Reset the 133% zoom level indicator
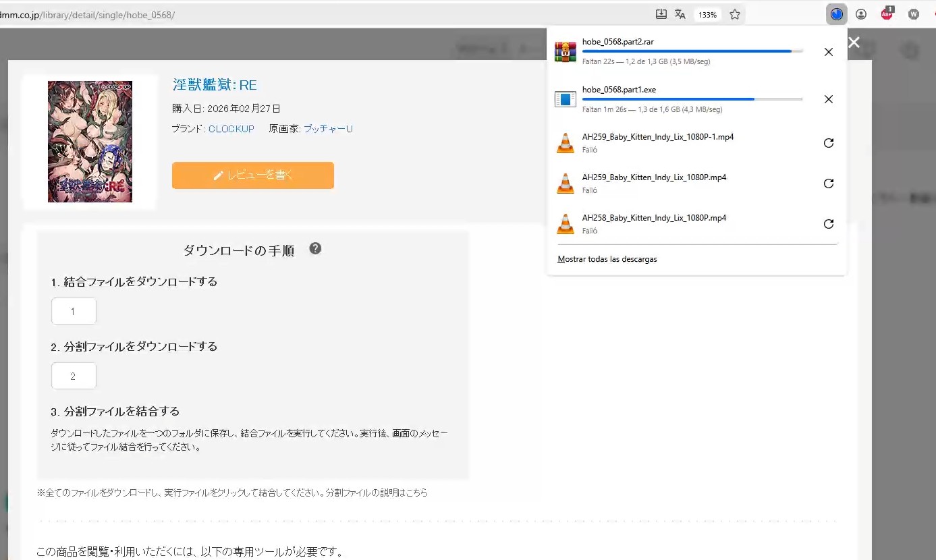Screen dimensions: 936x560 (x=707, y=15)
